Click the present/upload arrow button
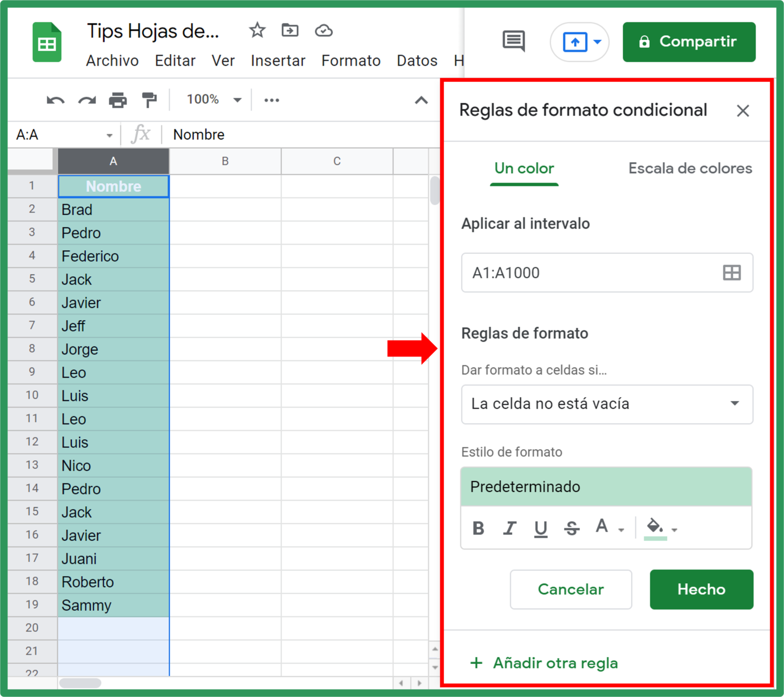Screen dimensions: 784x697 pos(575,42)
